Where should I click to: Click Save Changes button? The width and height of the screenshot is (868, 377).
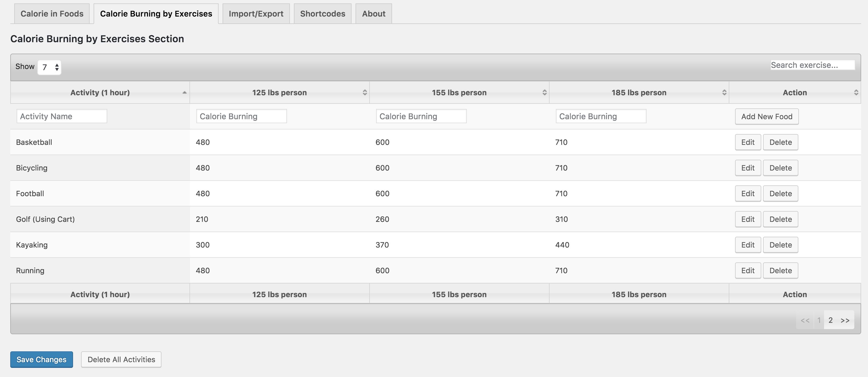41,359
